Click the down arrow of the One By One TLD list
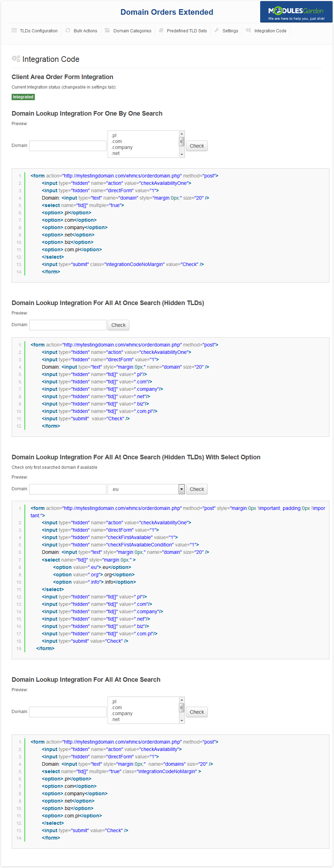The width and height of the screenshot is (334, 868). pos(182,154)
